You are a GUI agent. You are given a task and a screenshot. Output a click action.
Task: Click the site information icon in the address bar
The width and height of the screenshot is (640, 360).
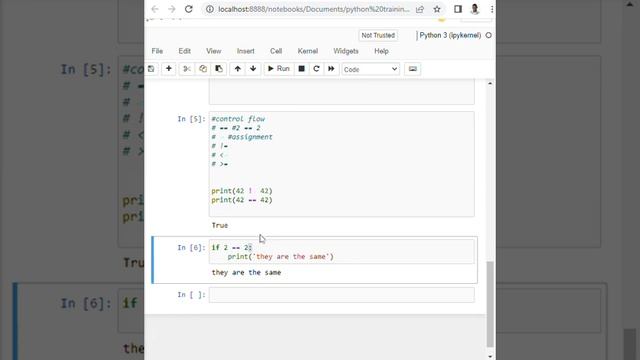click(x=209, y=9)
